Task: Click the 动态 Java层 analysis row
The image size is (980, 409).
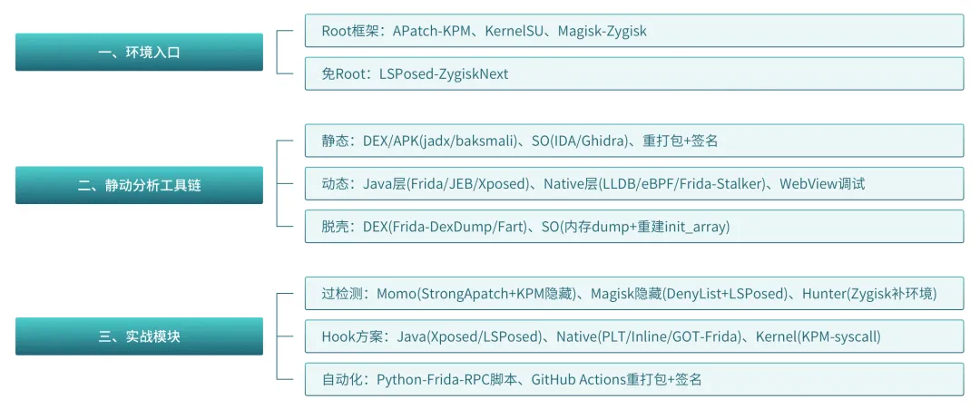Action: click(x=633, y=184)
